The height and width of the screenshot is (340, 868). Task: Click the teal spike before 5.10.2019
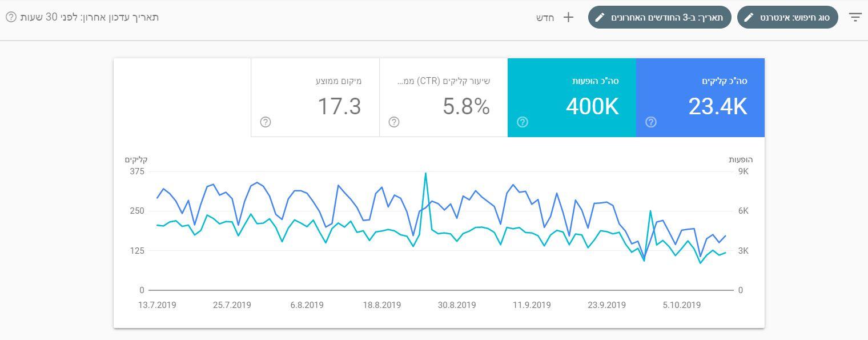click(650, 211)
